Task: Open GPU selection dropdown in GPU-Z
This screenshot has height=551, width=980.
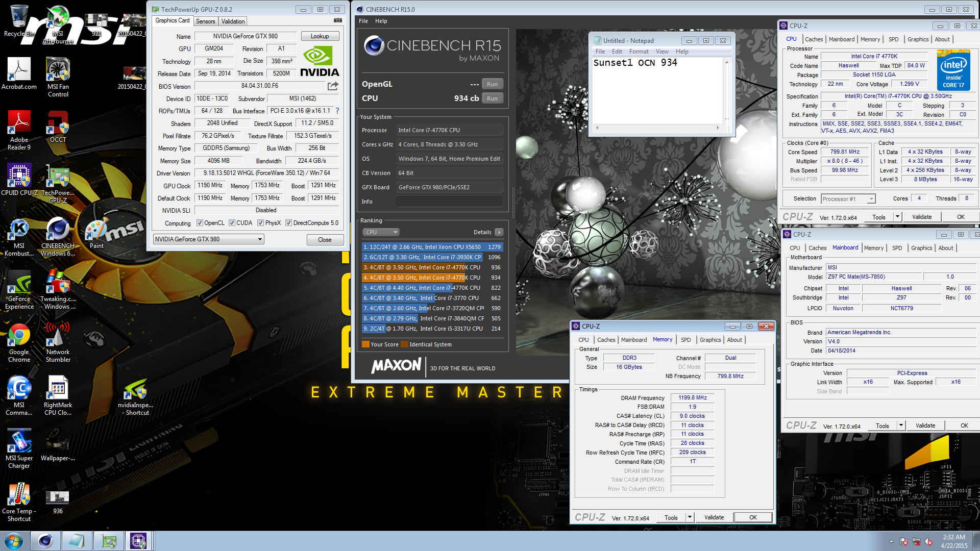Action: point(208,239)
